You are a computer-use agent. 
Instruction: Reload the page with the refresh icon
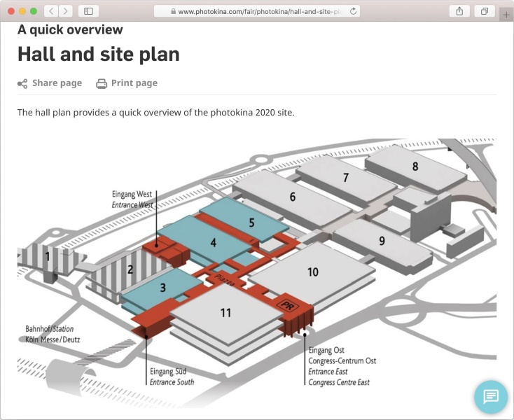[x=353, y=11]
